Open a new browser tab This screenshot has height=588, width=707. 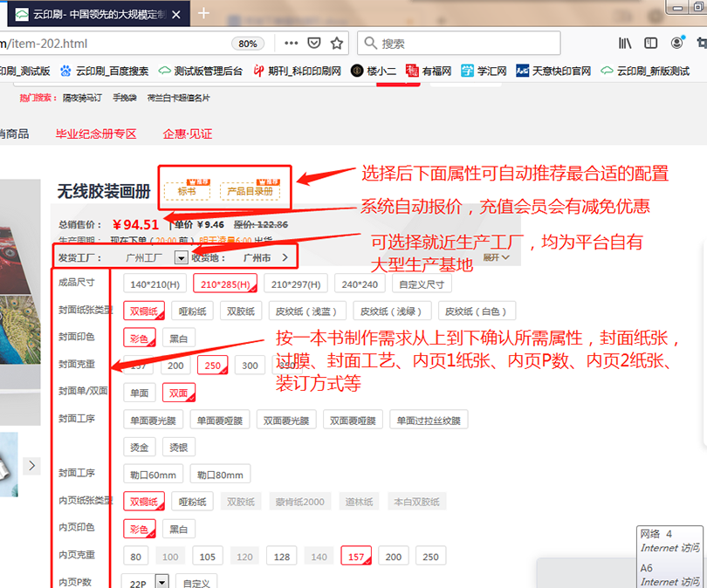pyautogui.click(x=204, y=13)
